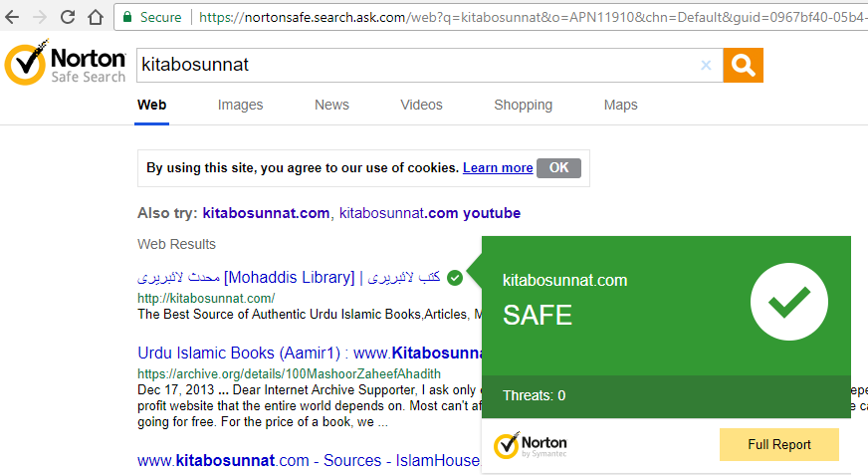
Task: Click inside the kitabosunnat search field
Action: [x=415, y=66]
